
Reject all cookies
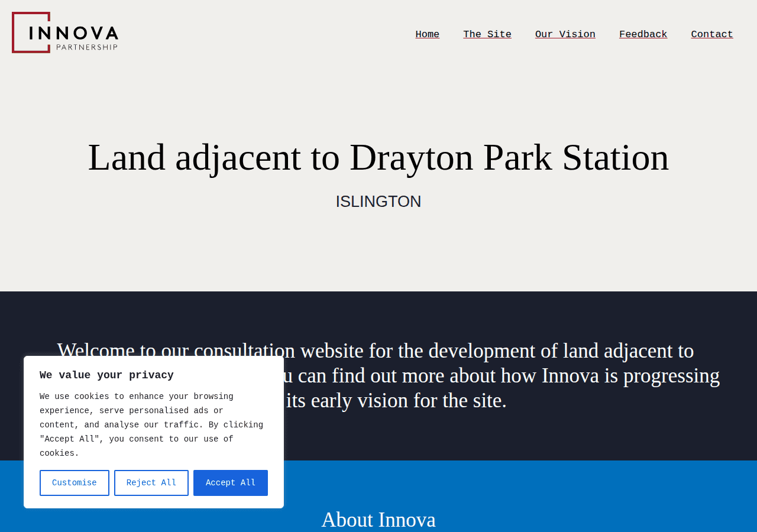tap(151, 483)
